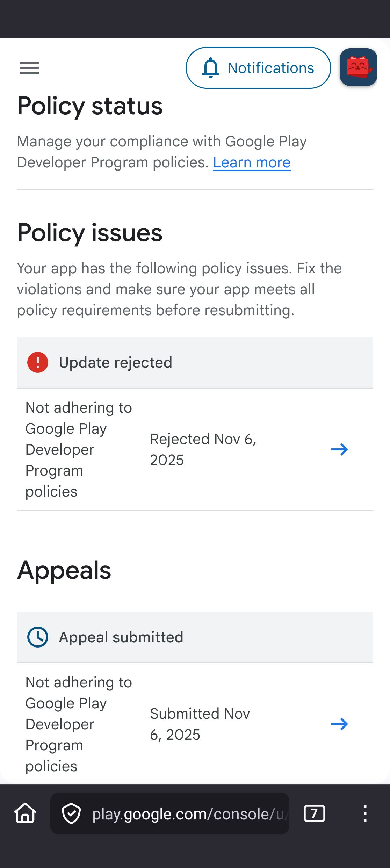Click the site security shield icon
Viewport: 390px width, 868px height.
pyautogui.click(x=71, y=813)
